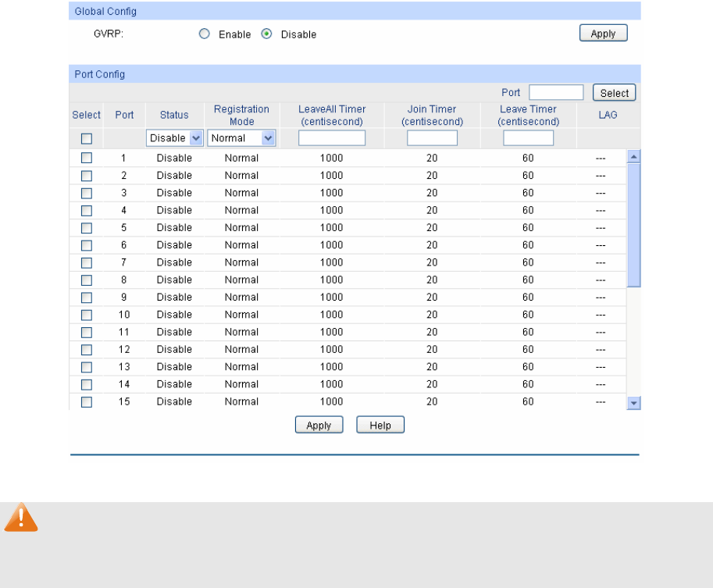Click the Leave Timer input field
Screen dimensions: 713x588
point(528,137)
